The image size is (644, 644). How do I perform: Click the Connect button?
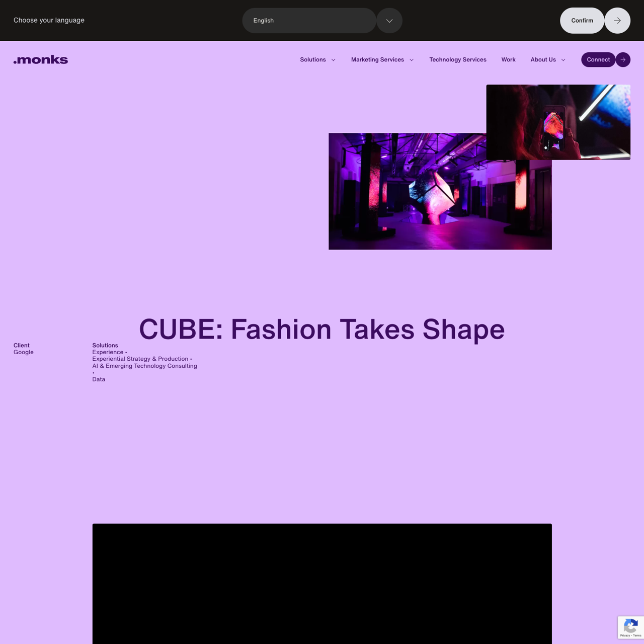598,60
